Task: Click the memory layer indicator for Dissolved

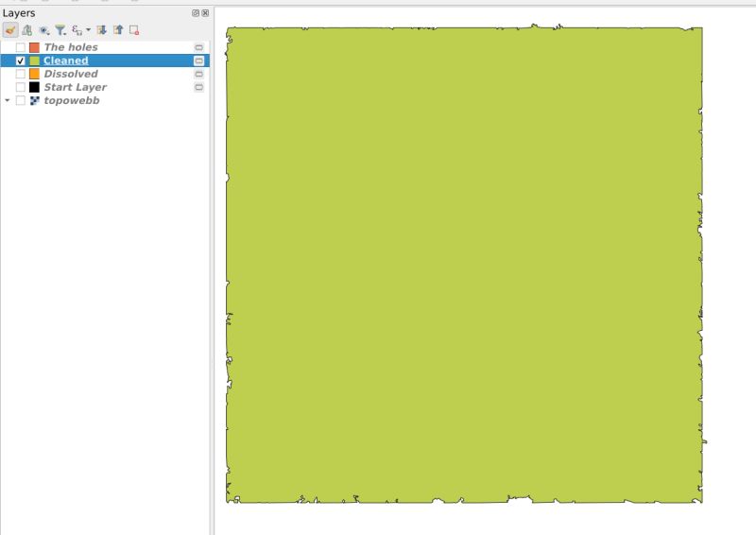Action: click(x=199, y=74)
